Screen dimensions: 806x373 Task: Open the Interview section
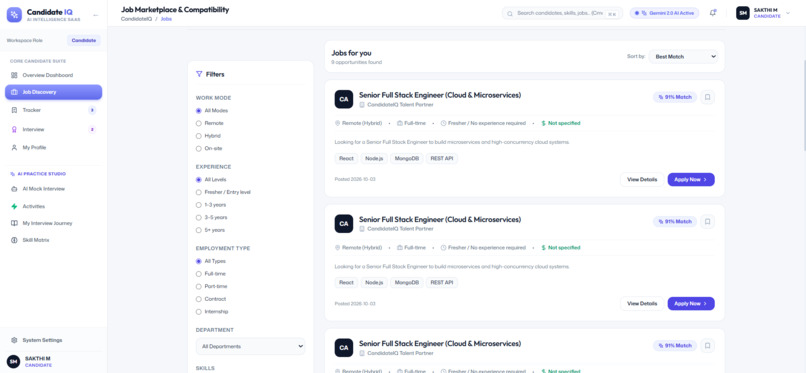53,129
